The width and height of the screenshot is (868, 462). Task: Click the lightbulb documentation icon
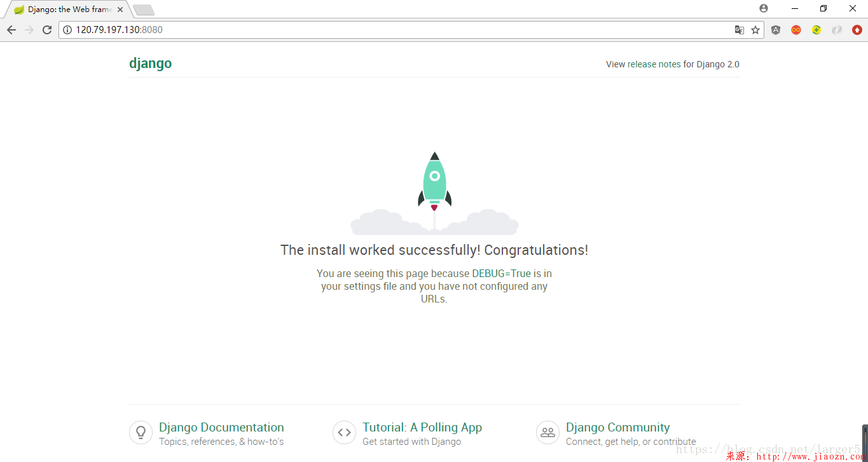141,433
